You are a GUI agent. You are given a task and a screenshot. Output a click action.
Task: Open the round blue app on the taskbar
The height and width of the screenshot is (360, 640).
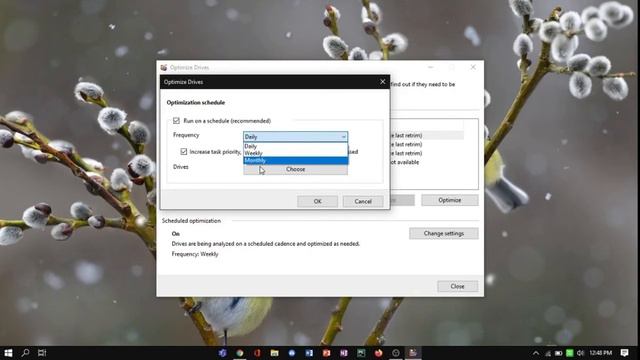point(292,353)
